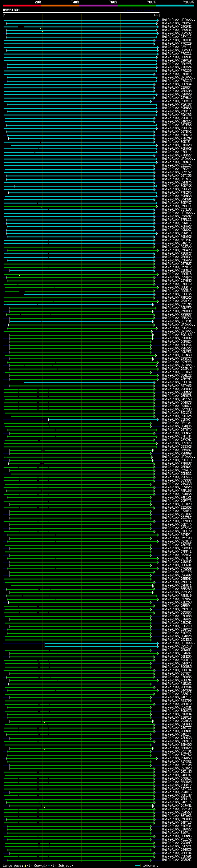Select the UniRef100_A5AVV8 label
This screenshot has width=197, height=868.
(176, 64)
